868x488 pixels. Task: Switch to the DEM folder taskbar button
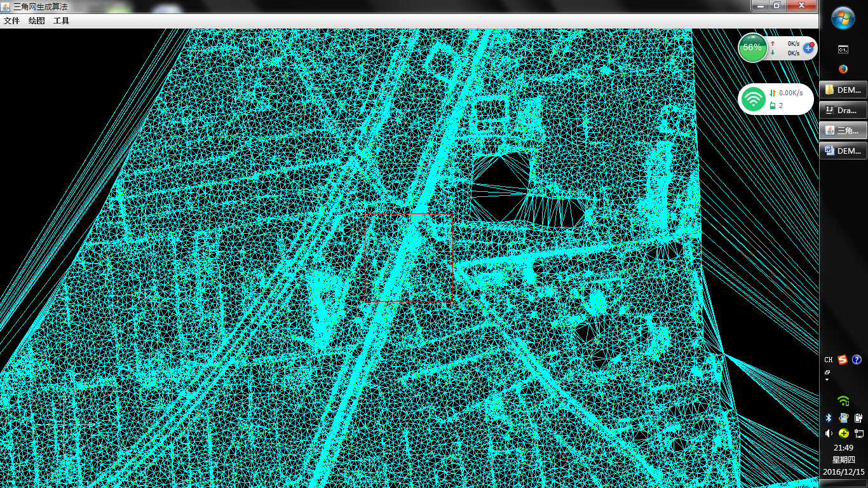843,90
